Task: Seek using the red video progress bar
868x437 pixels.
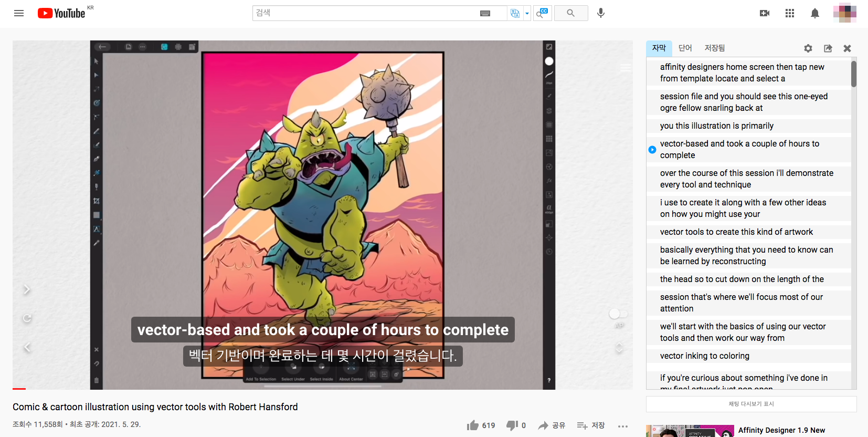Action: [x=19, y=389]
